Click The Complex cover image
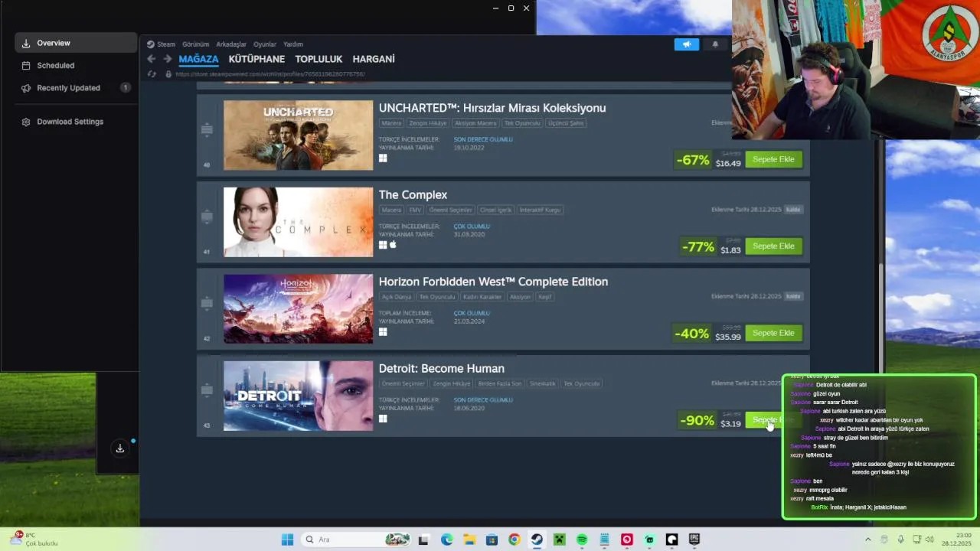The width and height of the screenshot is (980, 551). (x=298, y=222)
